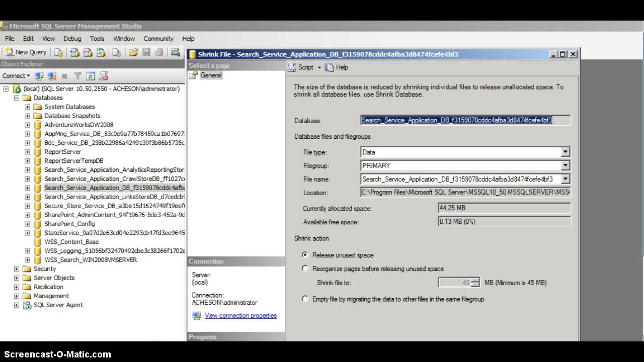Viewport: 644px width, 362px height.
Task: Open the Community menu
Action: click(158, 39)
